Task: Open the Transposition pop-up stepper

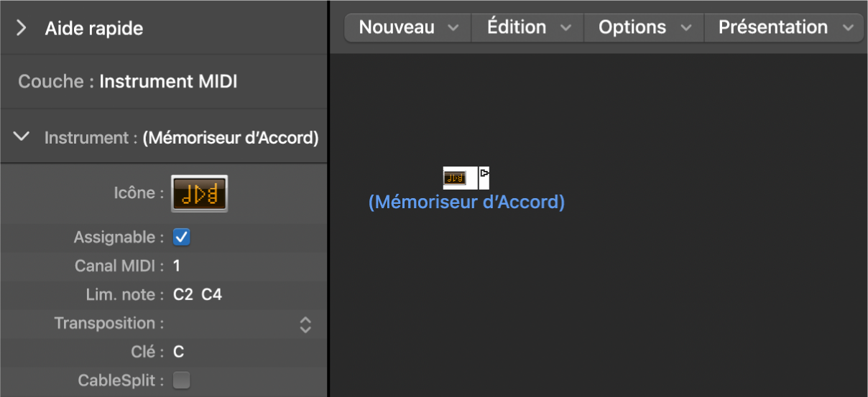Action: pyautogui.click(x=305, y=324)
